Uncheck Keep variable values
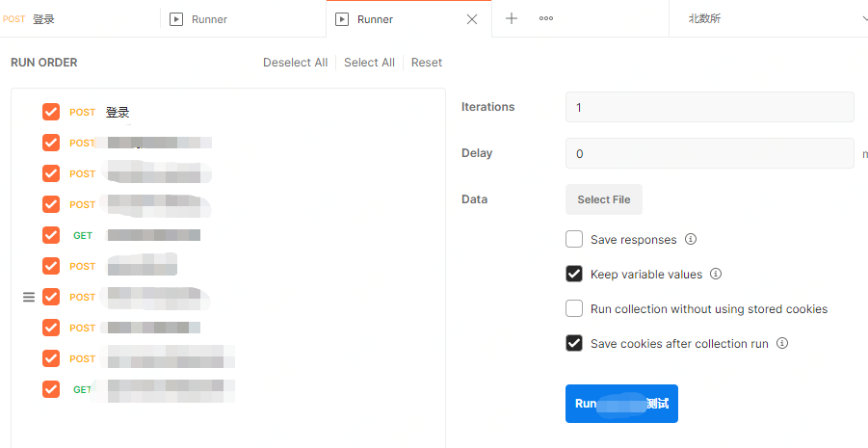The width and height of the screenshot is (868, 448). click(x=574, y=274)
